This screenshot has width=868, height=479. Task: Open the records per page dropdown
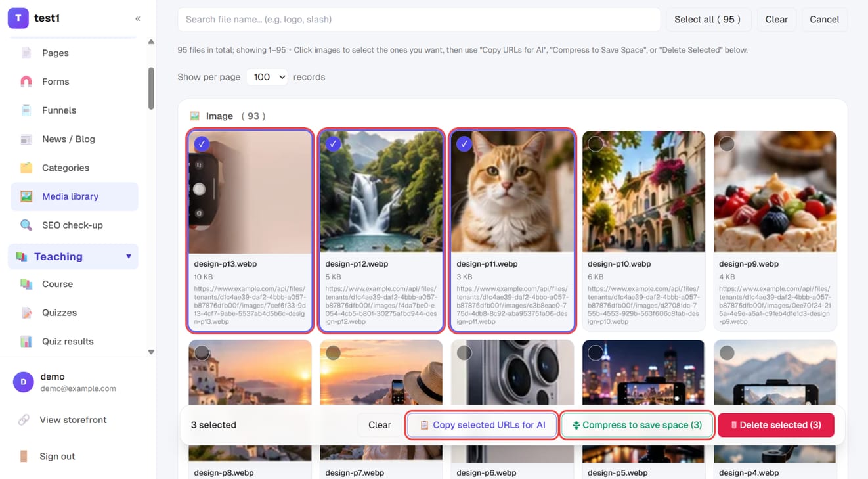coord(267,77)
